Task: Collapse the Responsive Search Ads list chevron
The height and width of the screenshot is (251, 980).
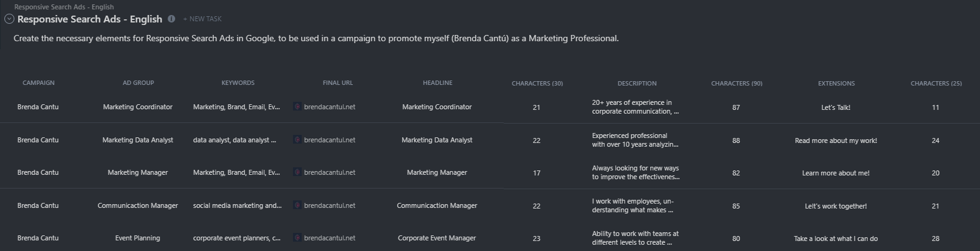Action: [9, 19]
